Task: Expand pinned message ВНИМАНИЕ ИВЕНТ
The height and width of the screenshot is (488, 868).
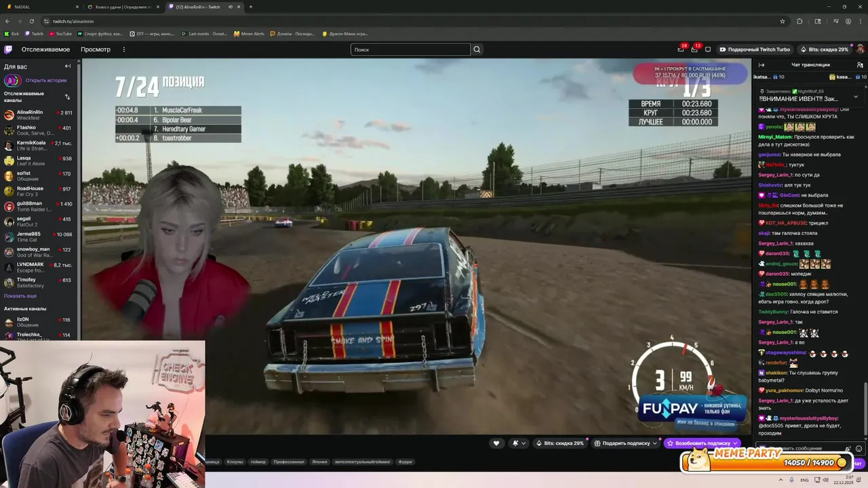Action: pyautogui.click(x=856, y=96)
